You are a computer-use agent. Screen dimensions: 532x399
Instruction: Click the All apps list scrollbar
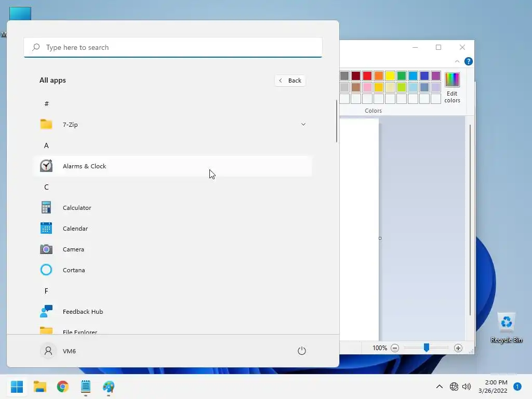337,121
